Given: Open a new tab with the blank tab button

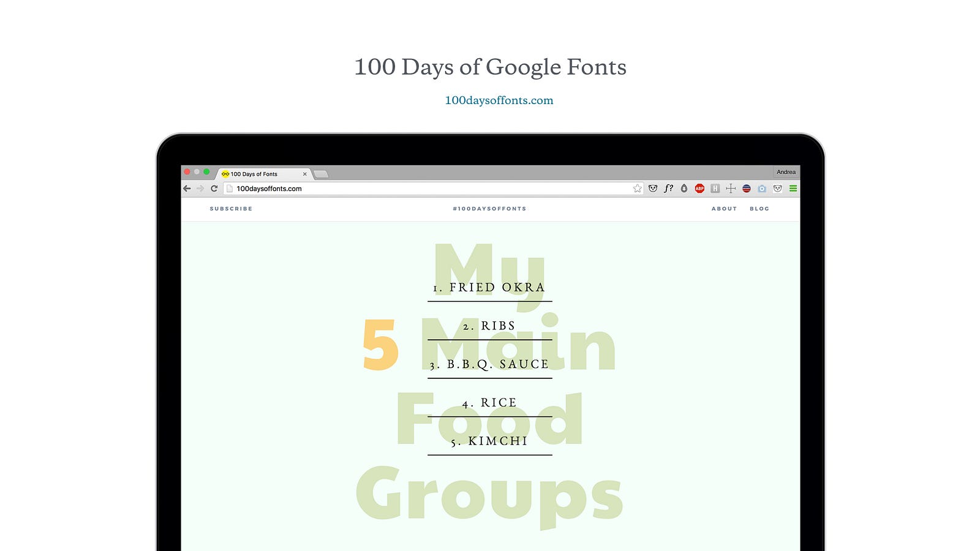Looking at the screenshot, I should tap(321, 174).
